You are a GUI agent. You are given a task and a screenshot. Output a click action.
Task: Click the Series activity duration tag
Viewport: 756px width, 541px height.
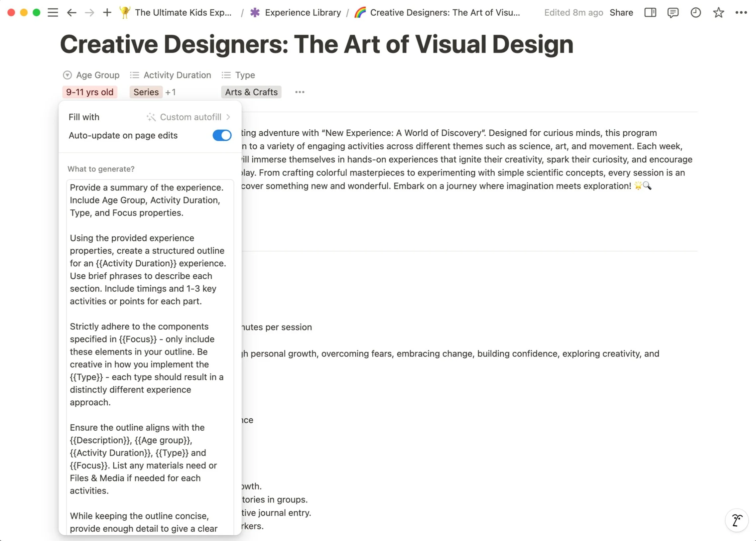tap(146, 92)
